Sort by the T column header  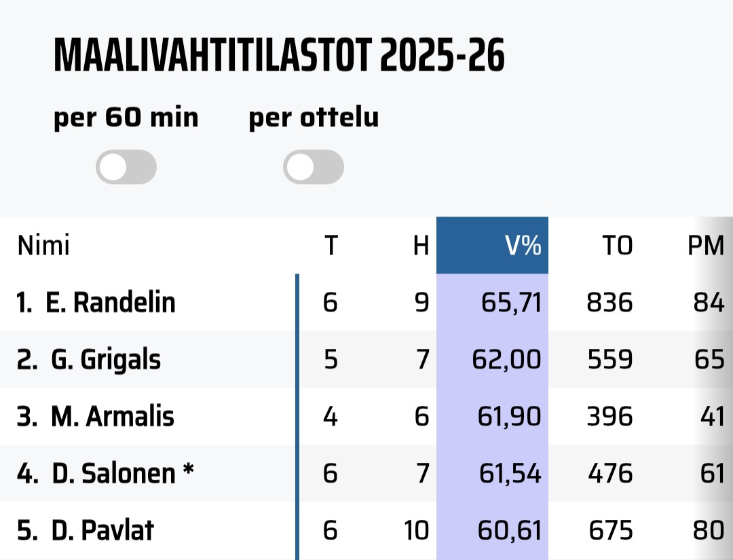(330, 246)
